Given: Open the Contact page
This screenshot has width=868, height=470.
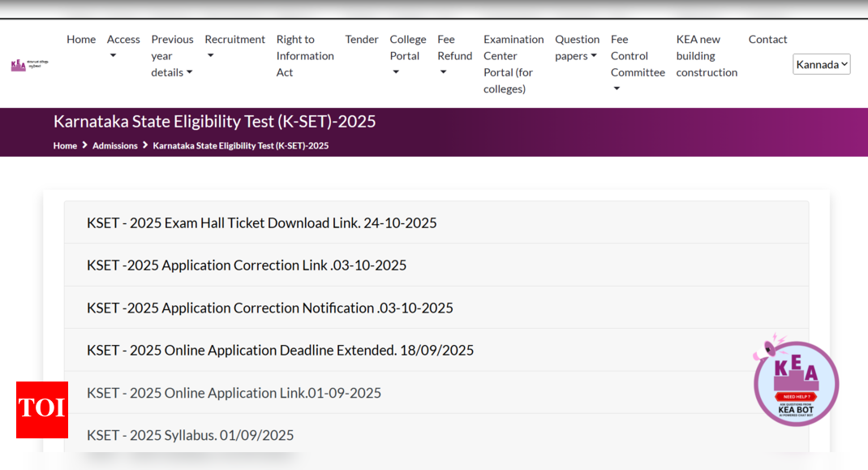Looking at the screenshot, I should tap(767, 39).
